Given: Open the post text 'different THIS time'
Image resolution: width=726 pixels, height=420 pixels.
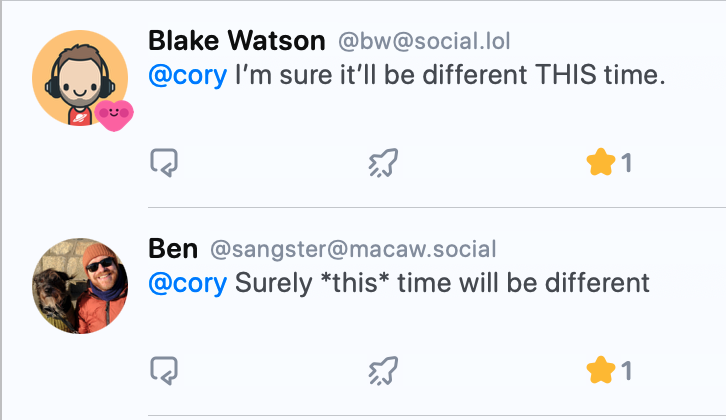Looking at the screenshot, I should click(544, 75).
